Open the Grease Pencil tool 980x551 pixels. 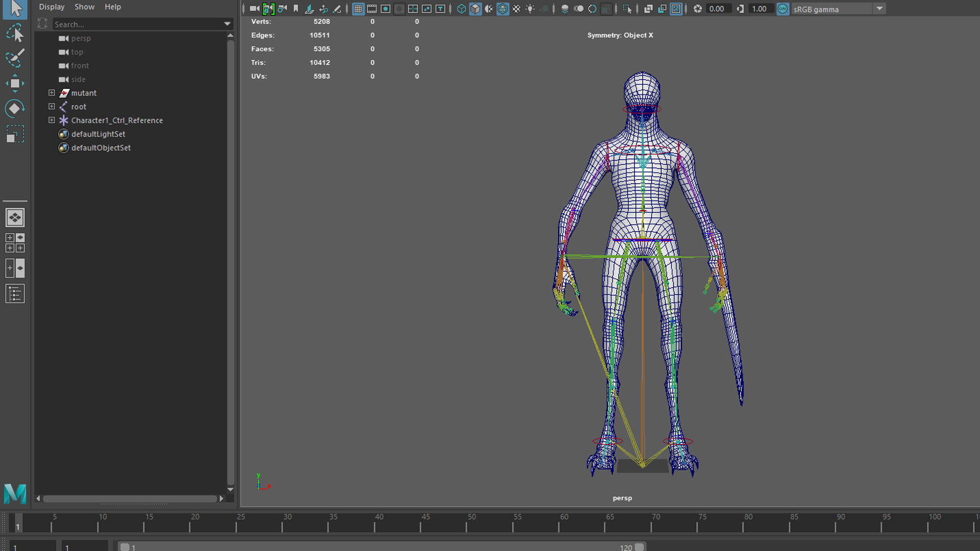click(x=337, y=9)
